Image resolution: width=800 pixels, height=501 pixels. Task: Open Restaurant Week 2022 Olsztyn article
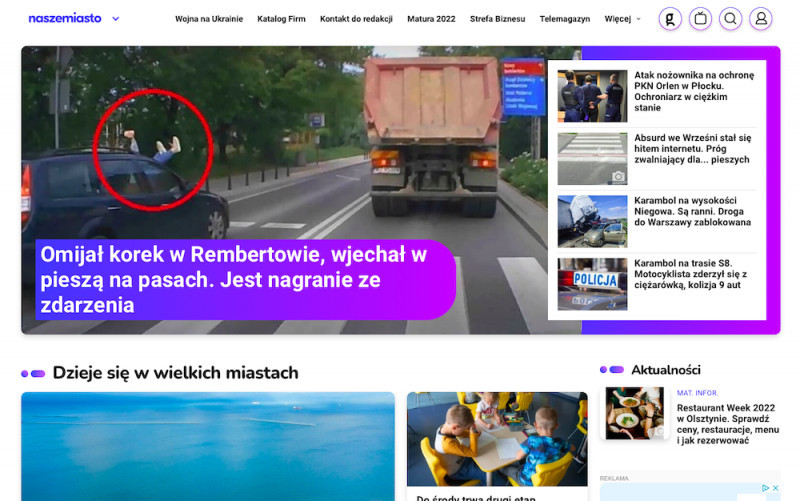click(x=727, y=422)
